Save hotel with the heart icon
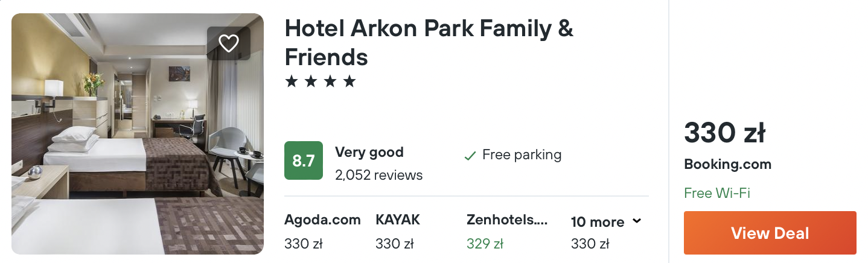This screenshot has width=868, height=263. pyautogui.click(x=228, y=43)
